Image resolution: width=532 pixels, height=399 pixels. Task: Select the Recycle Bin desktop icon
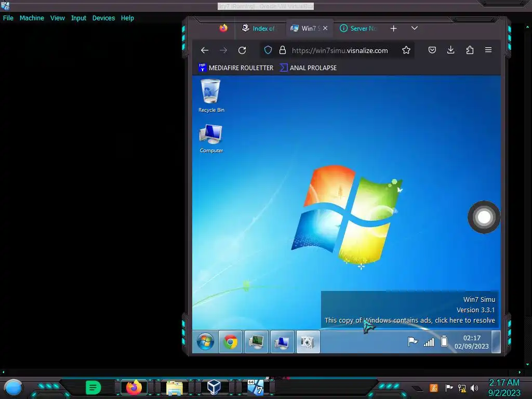[x=211, y=96]
